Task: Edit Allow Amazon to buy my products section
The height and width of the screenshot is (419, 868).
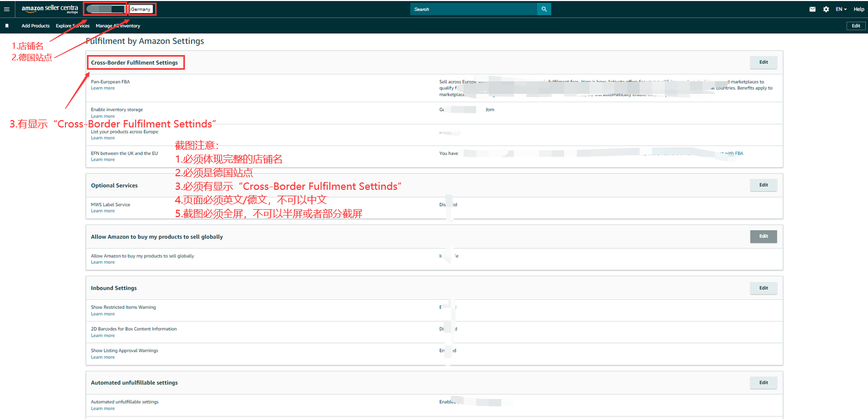Action: (764, 237)
